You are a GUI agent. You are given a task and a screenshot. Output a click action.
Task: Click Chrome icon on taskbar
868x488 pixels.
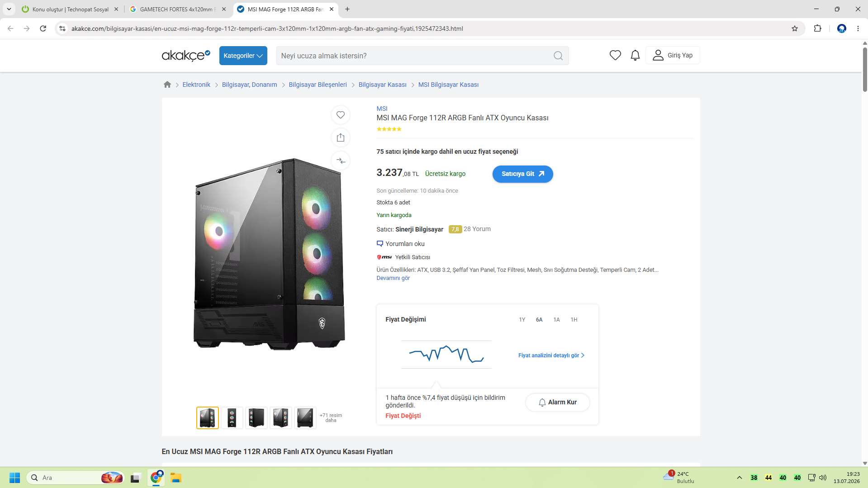pyautogui.click(x=156, y=478)
